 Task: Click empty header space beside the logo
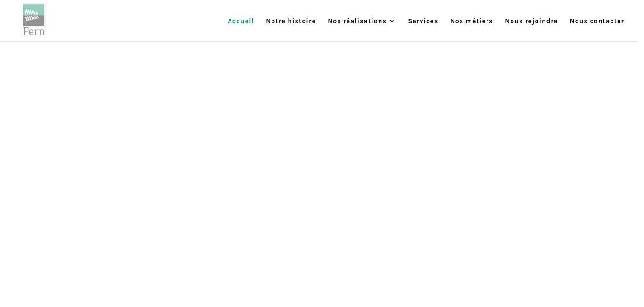tap(132, 21)
